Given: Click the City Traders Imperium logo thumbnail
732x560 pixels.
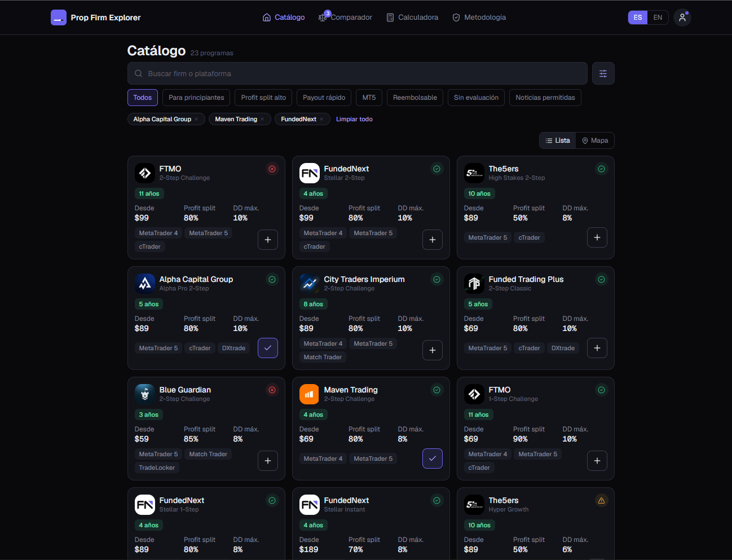Looking at the screenshot, I should (310, 283).
